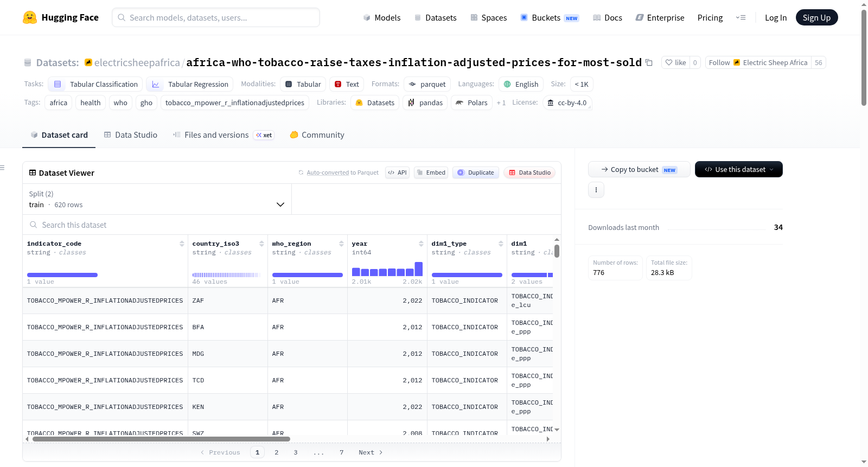Viewport: 868px width, 467px height.
Task: Expand Use this dataset dropdown
Action: pyautogui.click(x=739, y=169)
